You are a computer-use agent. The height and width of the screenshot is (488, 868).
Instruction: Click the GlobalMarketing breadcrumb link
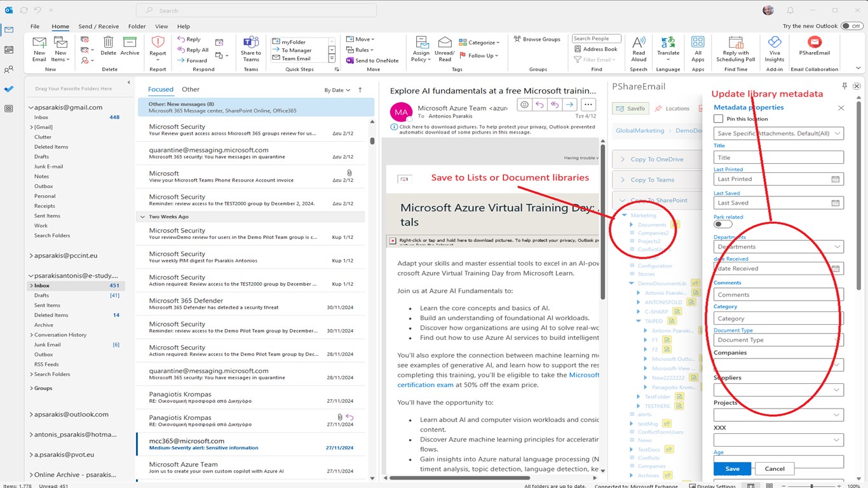point(640,130)
